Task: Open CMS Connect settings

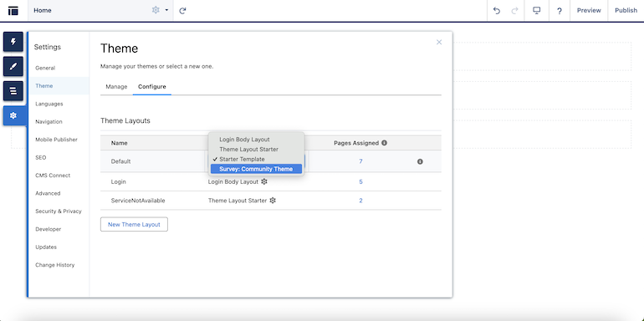Action: click(53, 176)
